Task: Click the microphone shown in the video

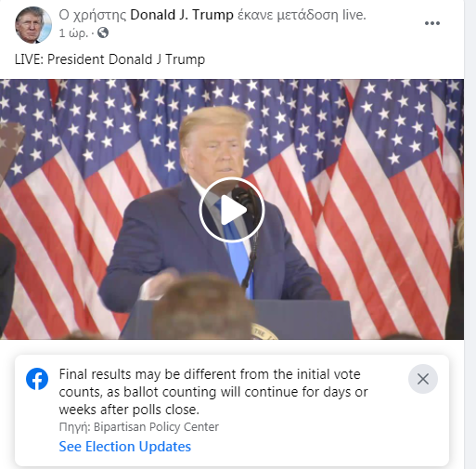Action: [245, 198]
